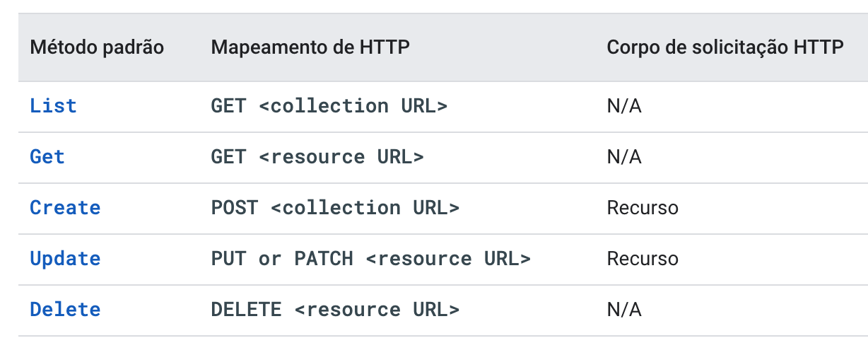
Task: Click N/A in the Get row
Action: (623, 157)
